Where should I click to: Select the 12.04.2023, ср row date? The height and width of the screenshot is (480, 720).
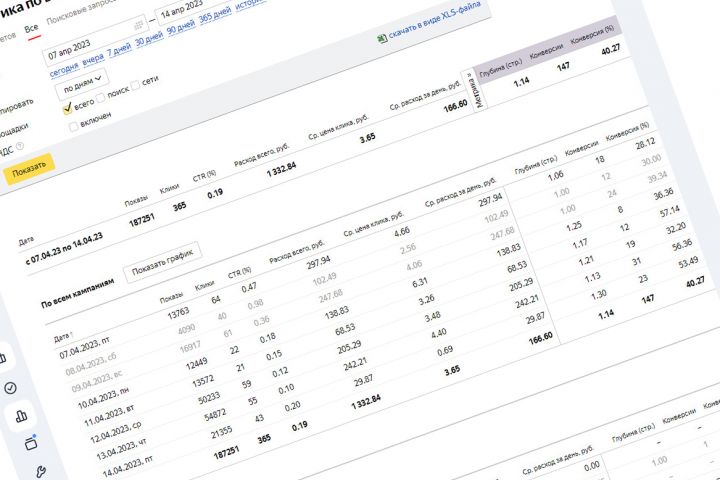(116, 433)
